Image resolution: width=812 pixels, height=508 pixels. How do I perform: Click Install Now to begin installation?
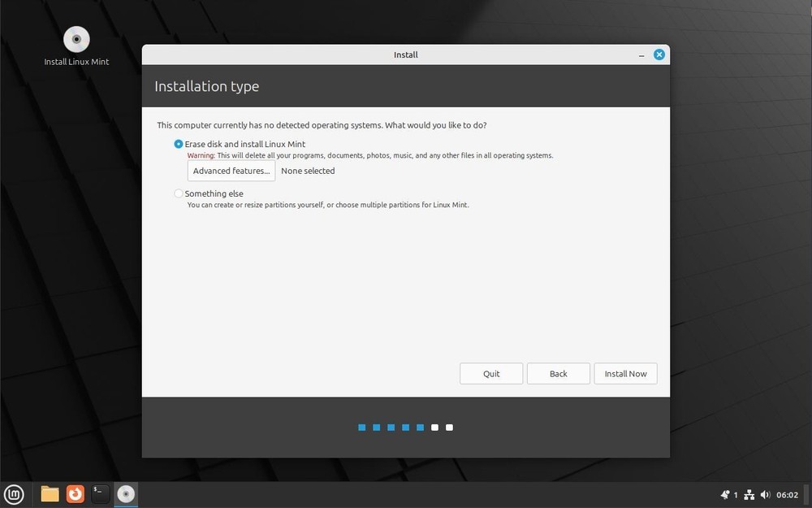click(x=625, y=373)
